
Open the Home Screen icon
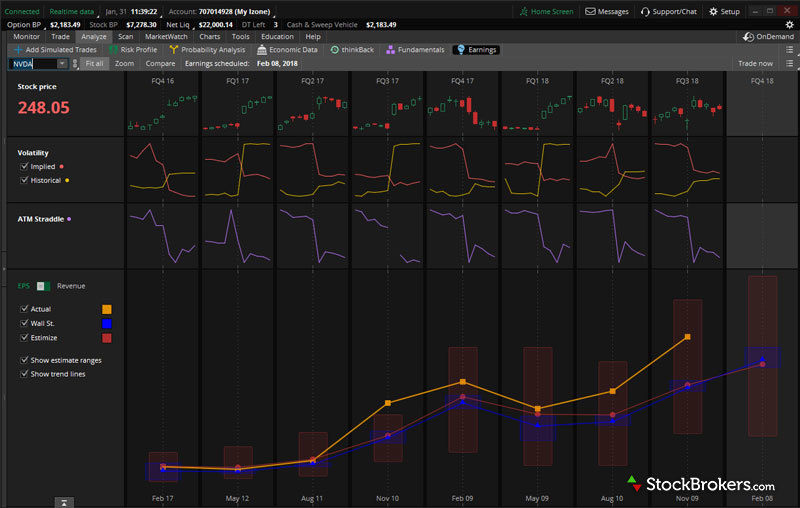[x=523, y=11]
